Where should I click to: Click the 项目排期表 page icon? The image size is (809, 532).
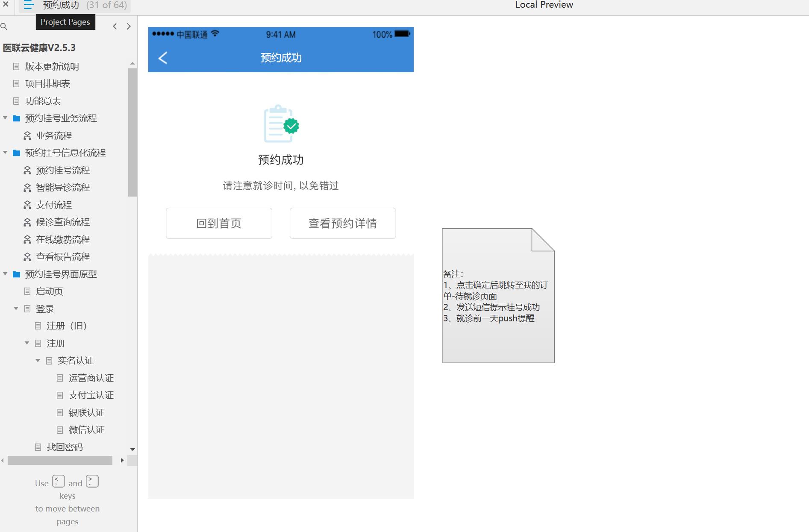point(16,84)
